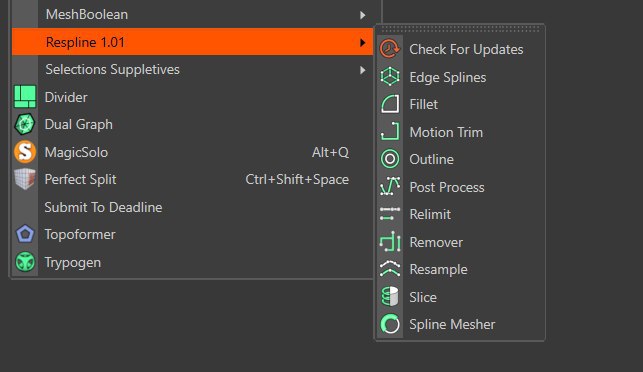Open Selections Suppletives menu entry

192,69
